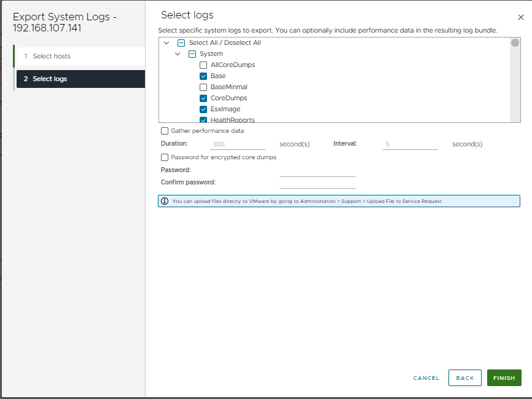Check the BaseMinmal checkbox
This screenshot has width=532, height=399.
(203, 87)
